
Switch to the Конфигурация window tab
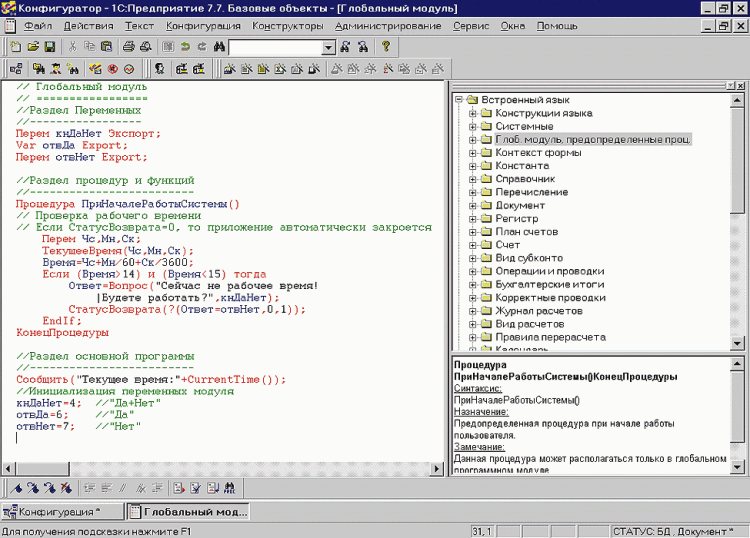point(62,512)
